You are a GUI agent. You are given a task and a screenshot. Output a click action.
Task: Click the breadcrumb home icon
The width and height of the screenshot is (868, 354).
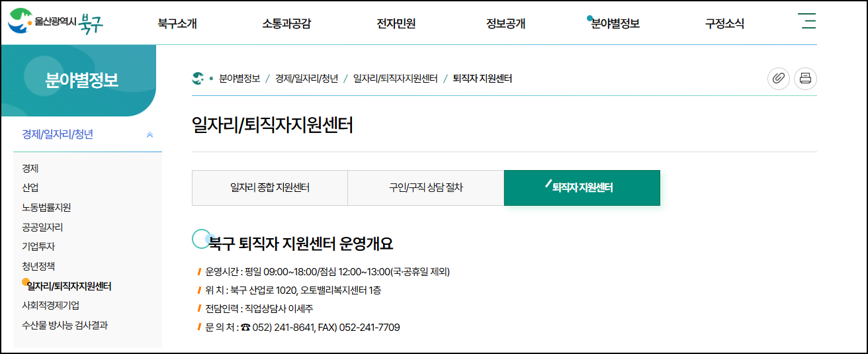click(x=197, y=79)
